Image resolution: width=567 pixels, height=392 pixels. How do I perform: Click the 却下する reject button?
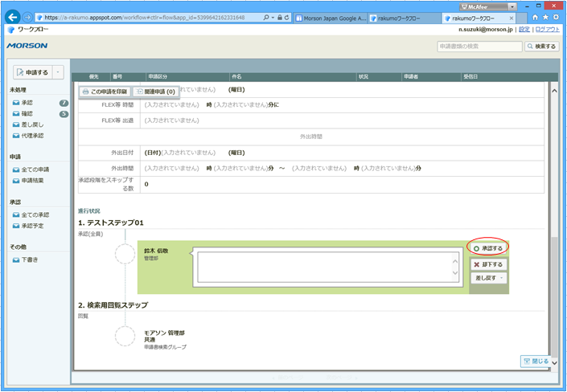click(488, 263)
